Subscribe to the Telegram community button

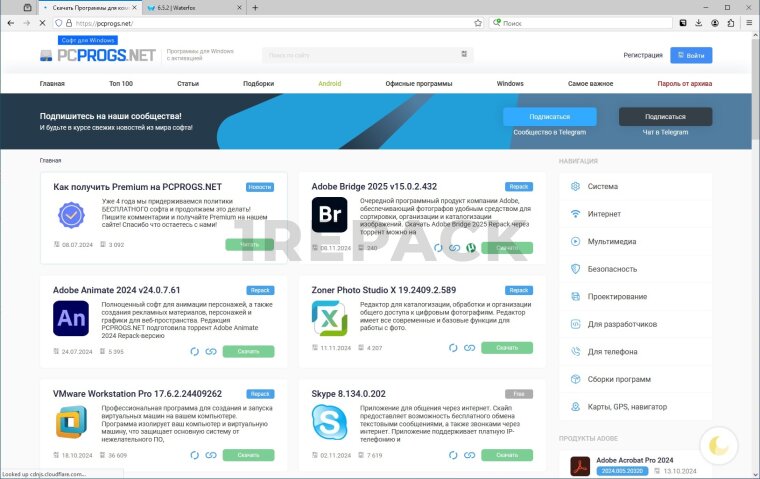pos(549,116)
